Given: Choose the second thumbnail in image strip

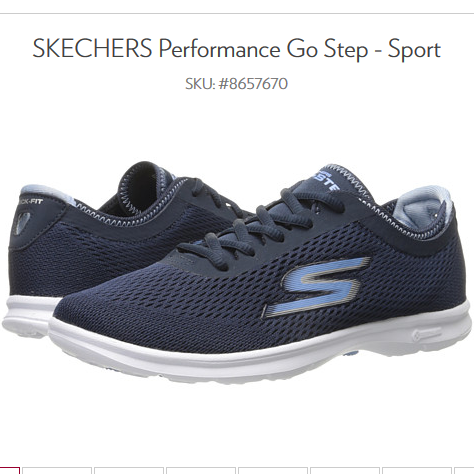Looking at the screenshot, I should point(57,471).
